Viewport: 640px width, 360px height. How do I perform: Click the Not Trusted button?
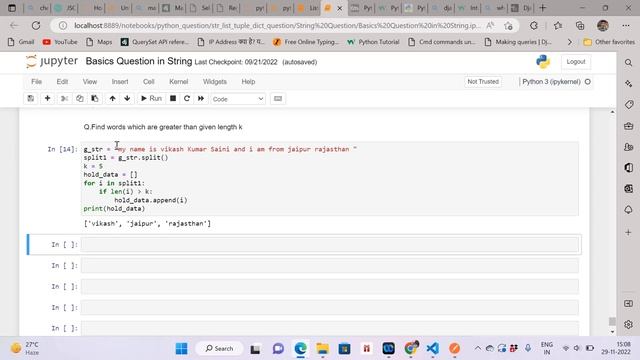[483, 82]
